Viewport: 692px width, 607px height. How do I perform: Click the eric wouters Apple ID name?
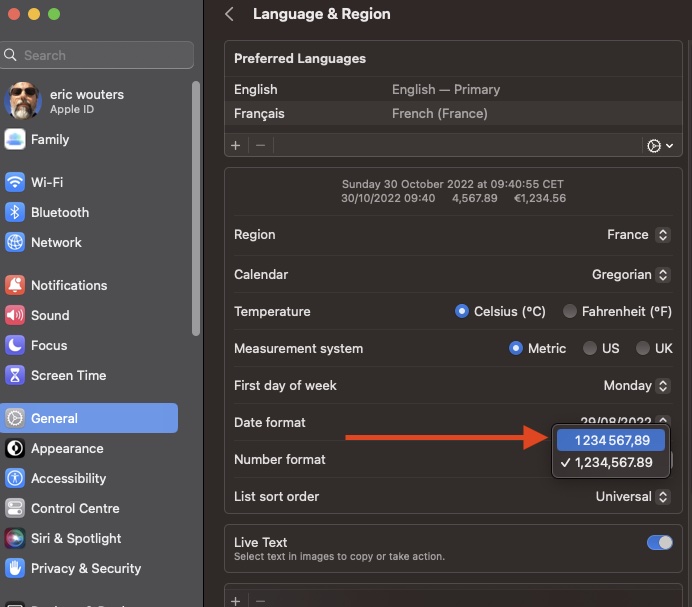tap(87, 94)
